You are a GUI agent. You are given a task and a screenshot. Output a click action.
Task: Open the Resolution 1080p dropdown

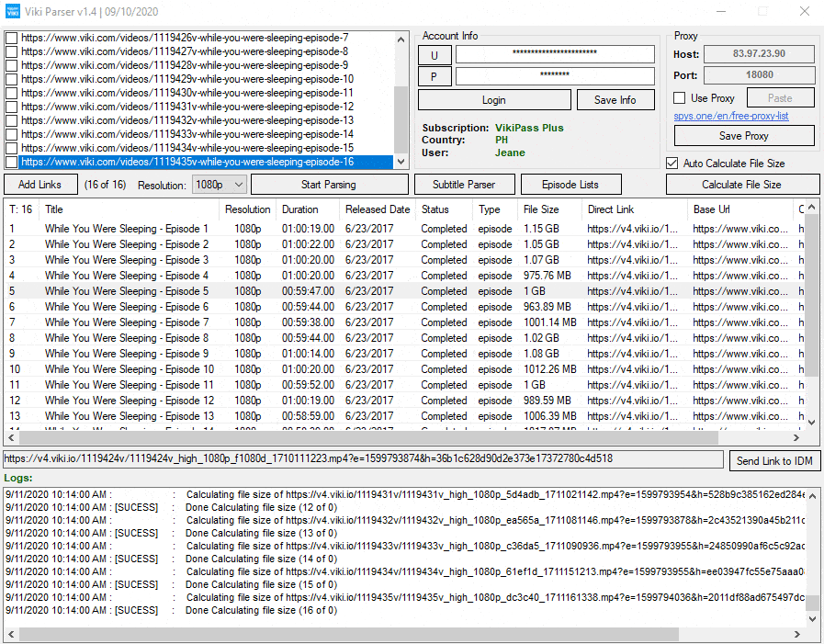tap(220, 185)
